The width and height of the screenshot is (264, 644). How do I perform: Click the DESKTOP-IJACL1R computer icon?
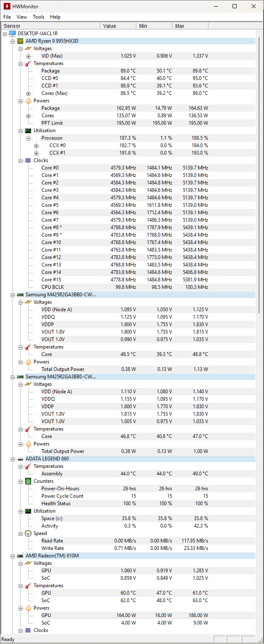(x=12, y=34)
